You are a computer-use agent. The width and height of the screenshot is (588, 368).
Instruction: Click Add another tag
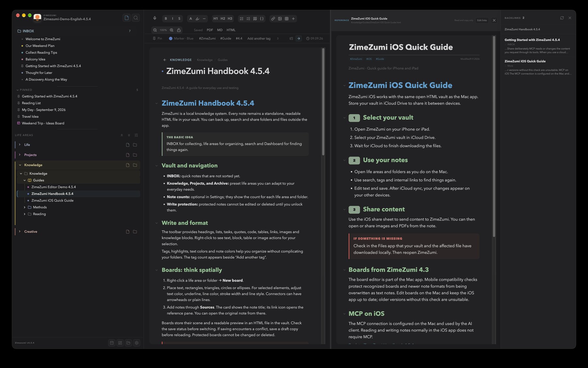(x=259, y=38)
